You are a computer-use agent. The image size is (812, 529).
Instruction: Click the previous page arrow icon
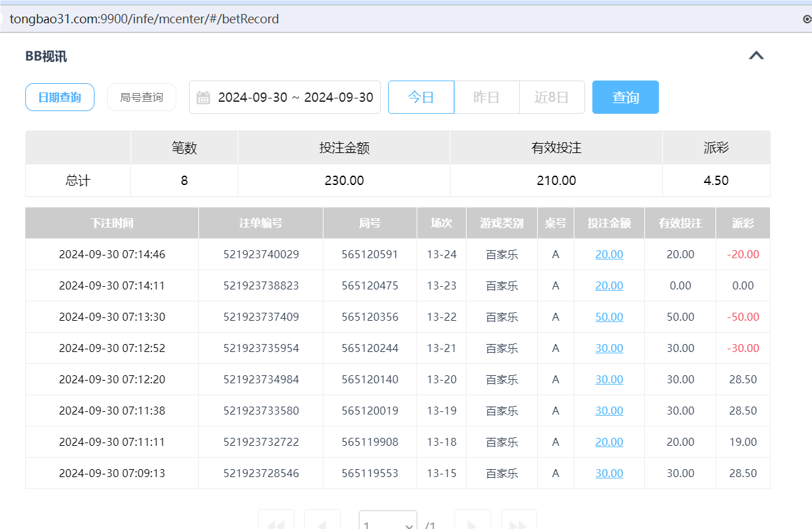coord(322,523)
